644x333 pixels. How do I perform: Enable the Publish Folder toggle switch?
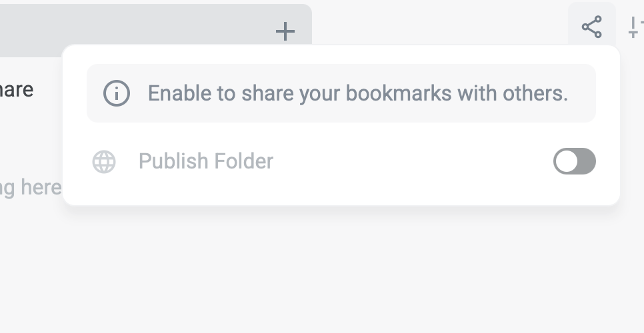tap(574, 161)
